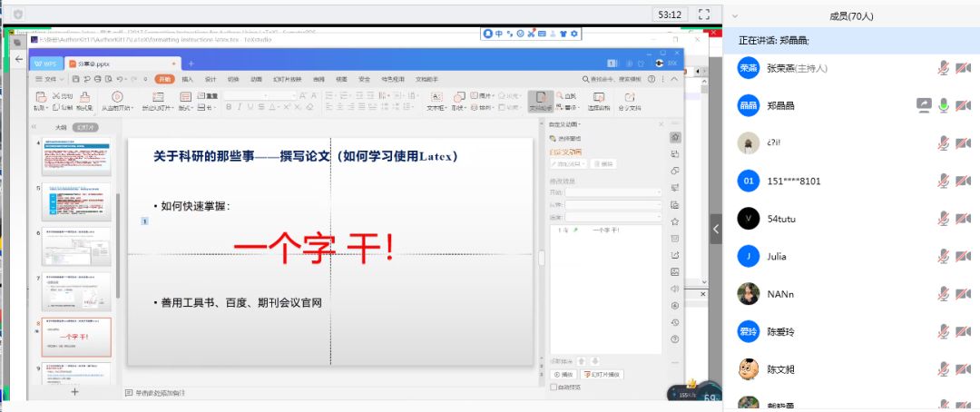This screenshot has height=412, width=980.
Task: Click the slideshow play button in animation pane
Action: tap(602, 374)
